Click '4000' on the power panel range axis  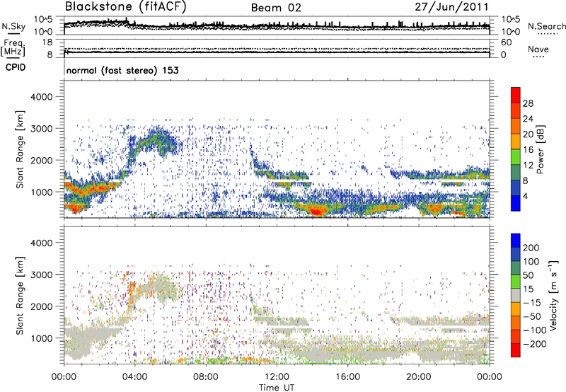41,97
